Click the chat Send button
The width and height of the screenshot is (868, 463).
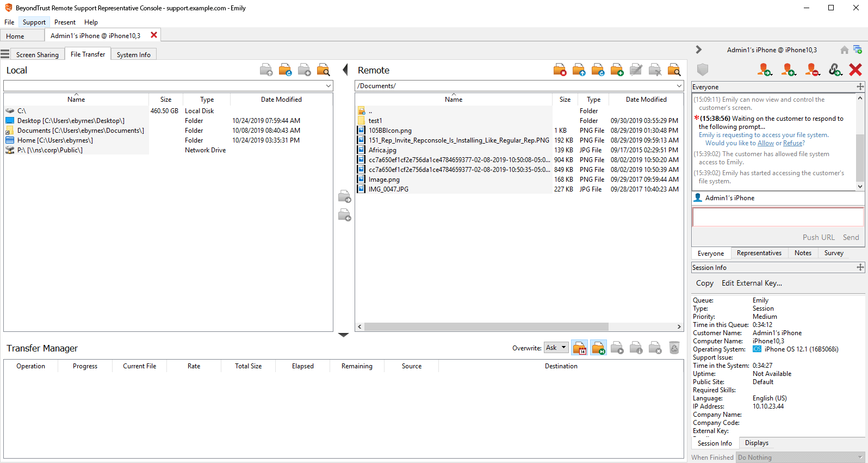point(851,237)
